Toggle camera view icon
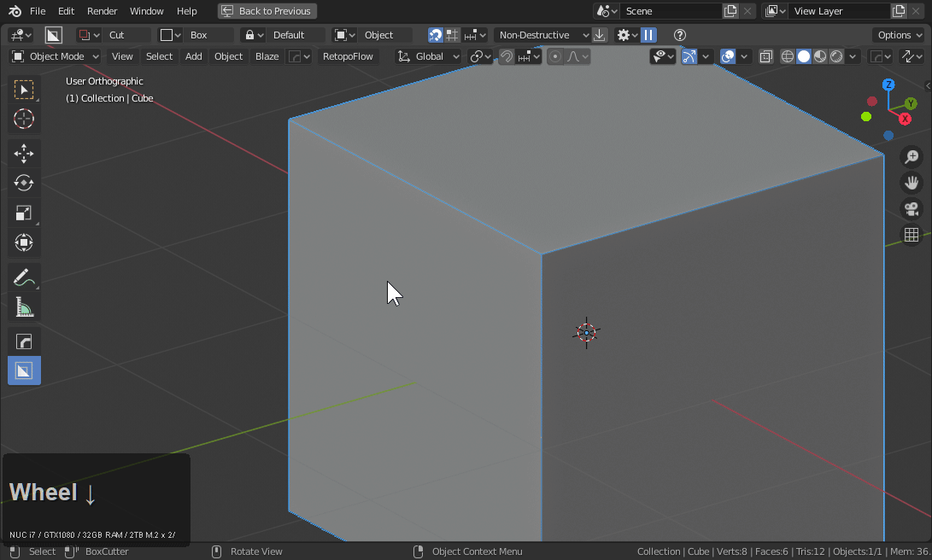This screenshot has height=560, width=932. [x=911, y=209]
